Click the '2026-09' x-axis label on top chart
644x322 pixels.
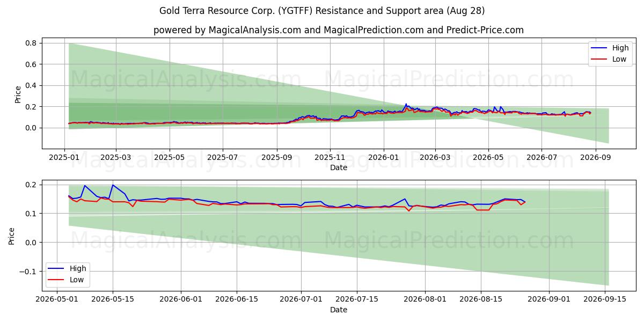click(x=596, y=157)
